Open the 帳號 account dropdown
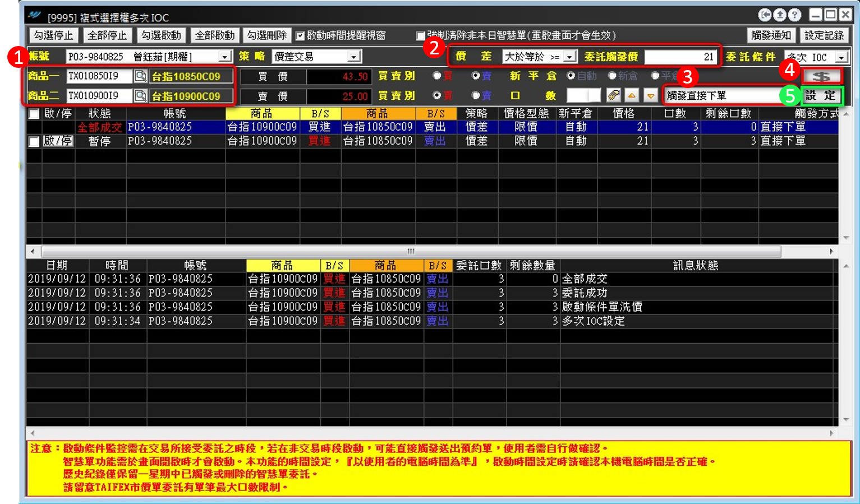Viewport: 860px width, 504px height. [225, 57]
